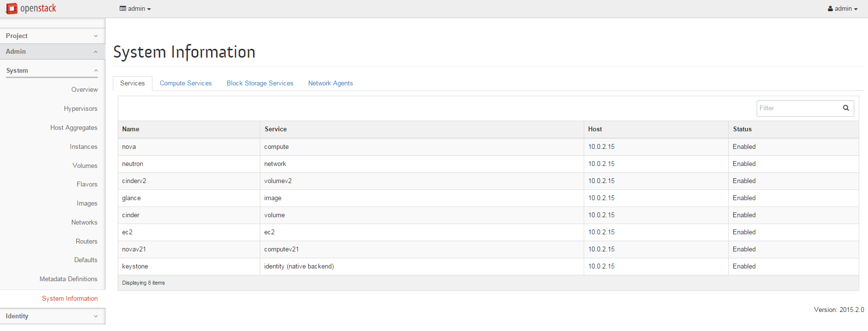Select the cinderv2 name cell
Screen dimensions: 868x331
click(189, 181)
